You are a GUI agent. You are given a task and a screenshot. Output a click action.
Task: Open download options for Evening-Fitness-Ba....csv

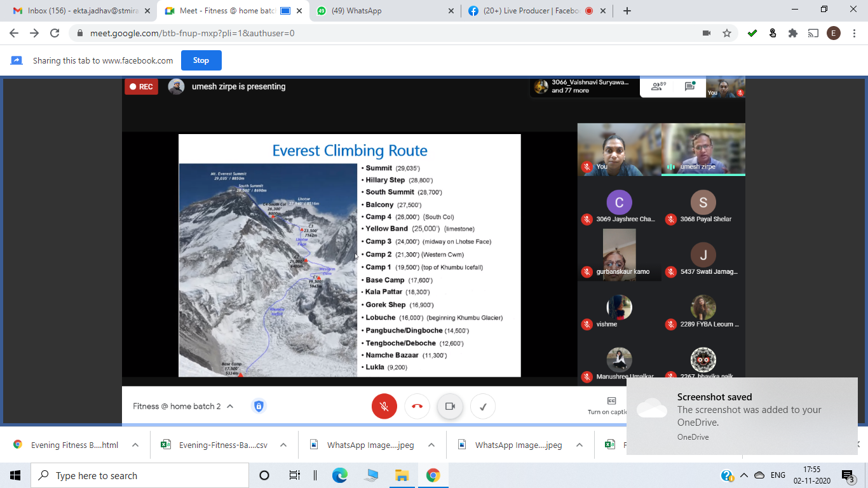[283, 445]
